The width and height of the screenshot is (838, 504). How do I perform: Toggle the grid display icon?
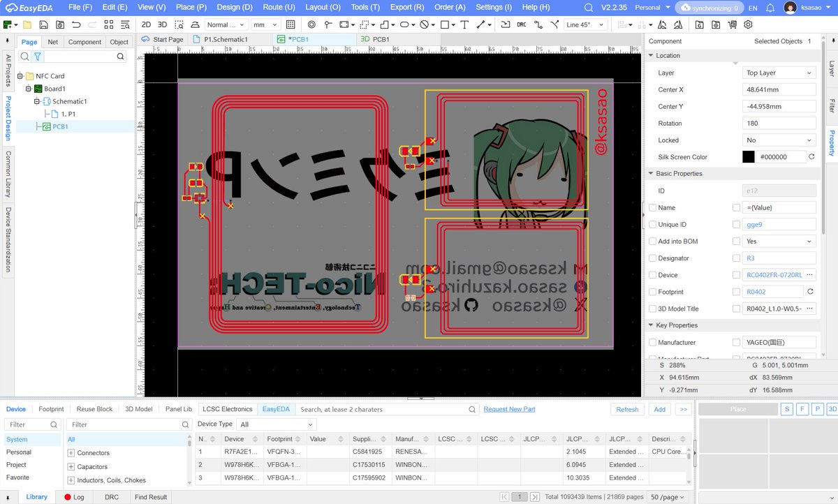291,24
